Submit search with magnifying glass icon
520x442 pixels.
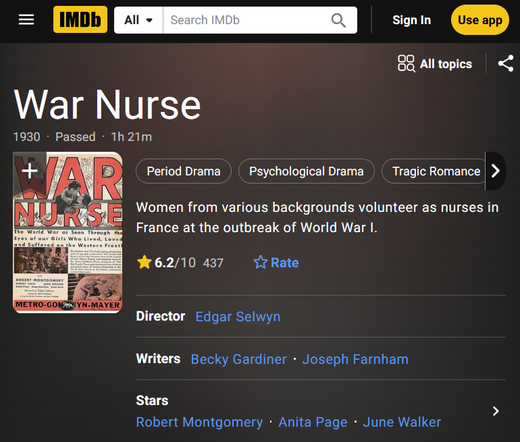[338, 20]
